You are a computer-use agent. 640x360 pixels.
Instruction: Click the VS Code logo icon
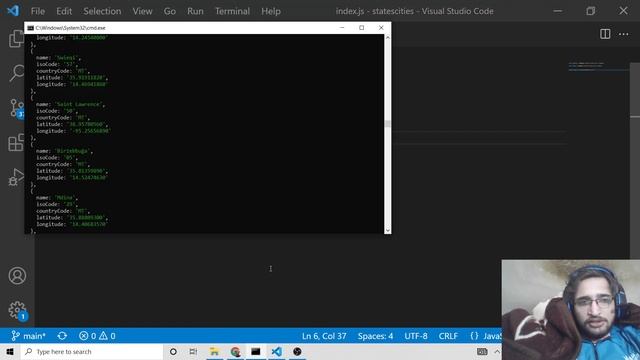13,11
